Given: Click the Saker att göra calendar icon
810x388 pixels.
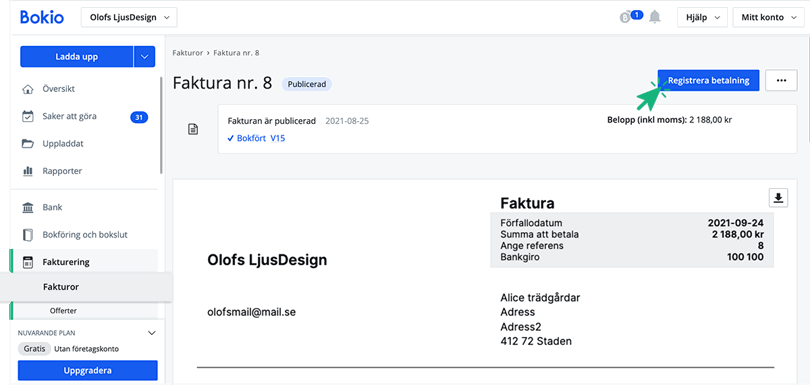Looking at the screenshot, I should (27, 117).
